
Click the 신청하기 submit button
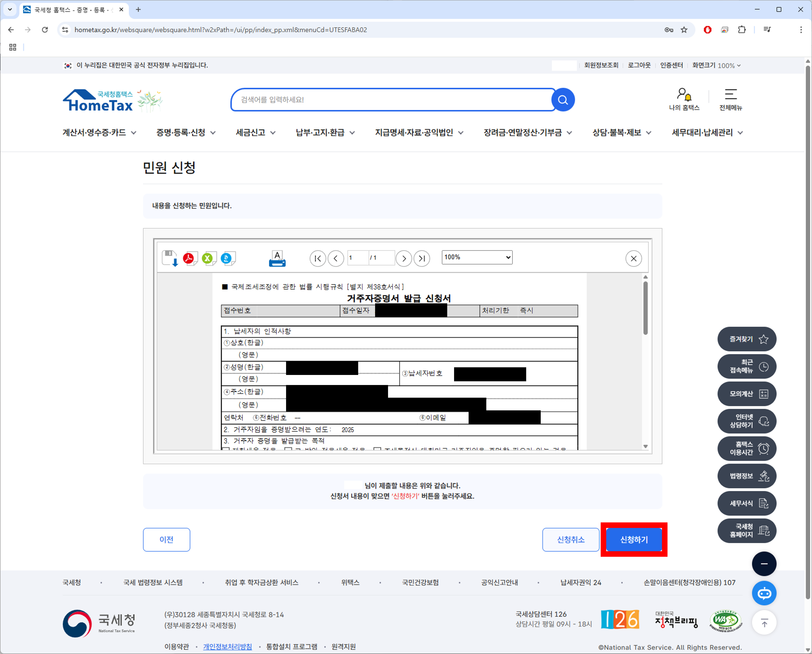[633, 540]
